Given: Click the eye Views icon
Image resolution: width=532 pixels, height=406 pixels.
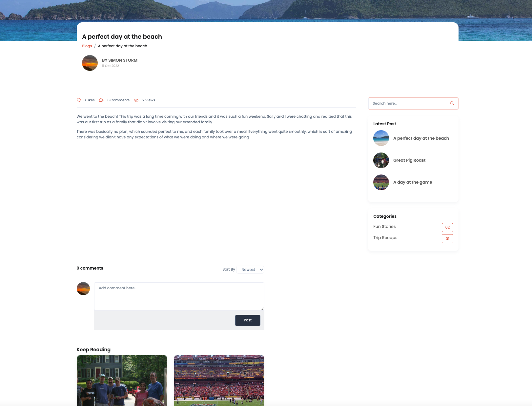Looking at the screenshot, I should click(136, 100).
